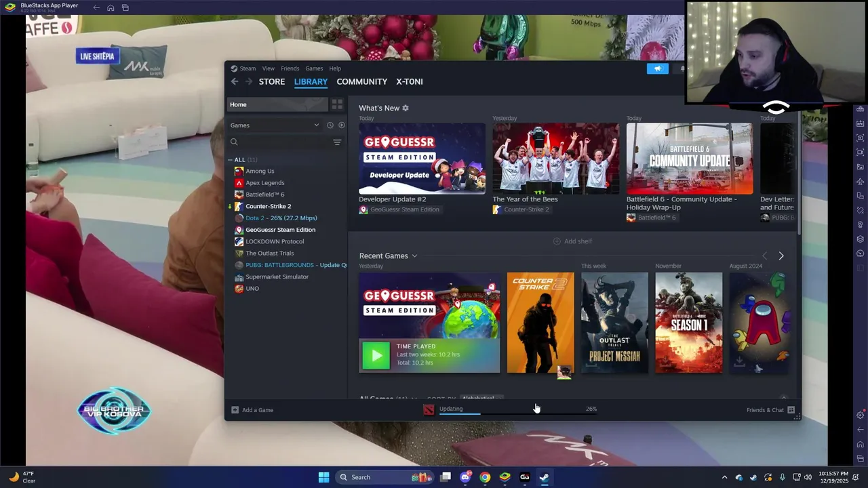Select Battlefield 6 in game list
This screenshot has width=868, height=488.
(264, 195)
